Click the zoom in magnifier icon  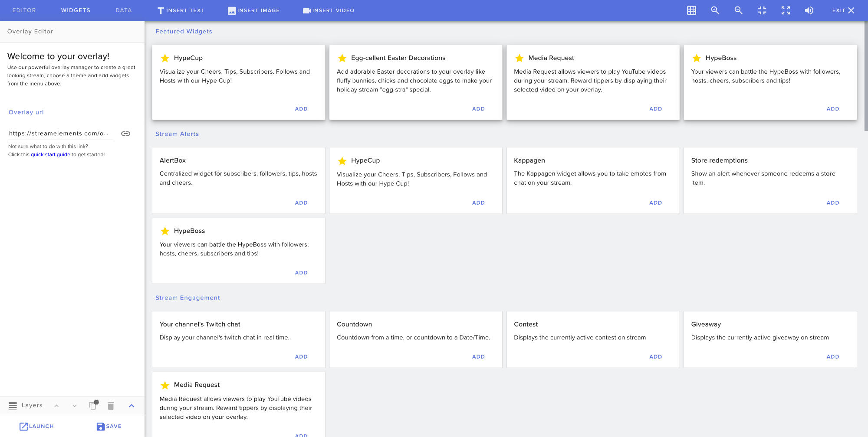click(715, 10)
